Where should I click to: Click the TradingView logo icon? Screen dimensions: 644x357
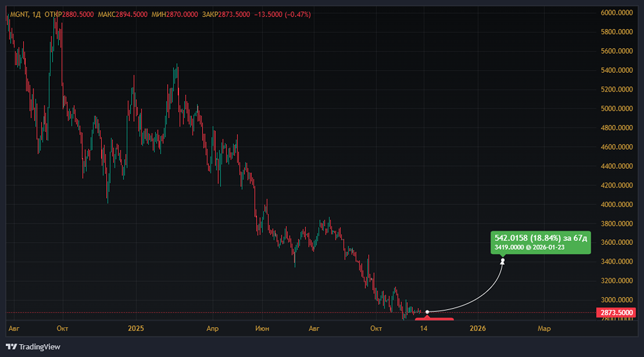11,347
